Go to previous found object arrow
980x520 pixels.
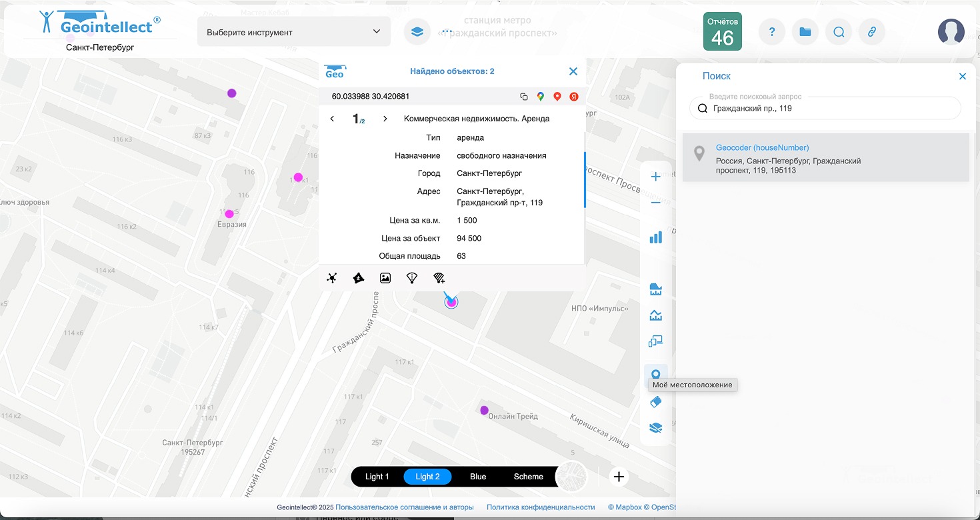click(x=333, y=119)
